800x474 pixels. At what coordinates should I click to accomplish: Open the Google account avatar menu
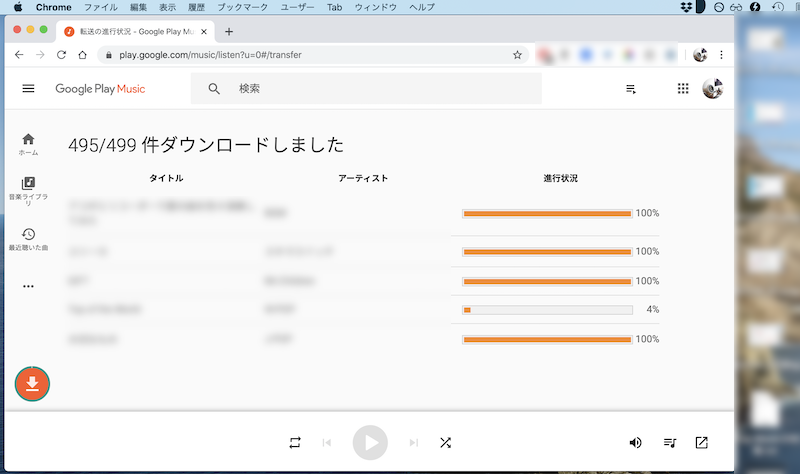click(712, 89)
